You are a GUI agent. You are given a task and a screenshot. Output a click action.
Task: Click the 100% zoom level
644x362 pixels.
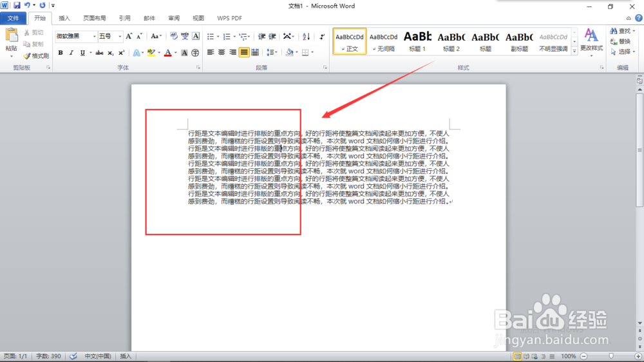pos(569,356)
